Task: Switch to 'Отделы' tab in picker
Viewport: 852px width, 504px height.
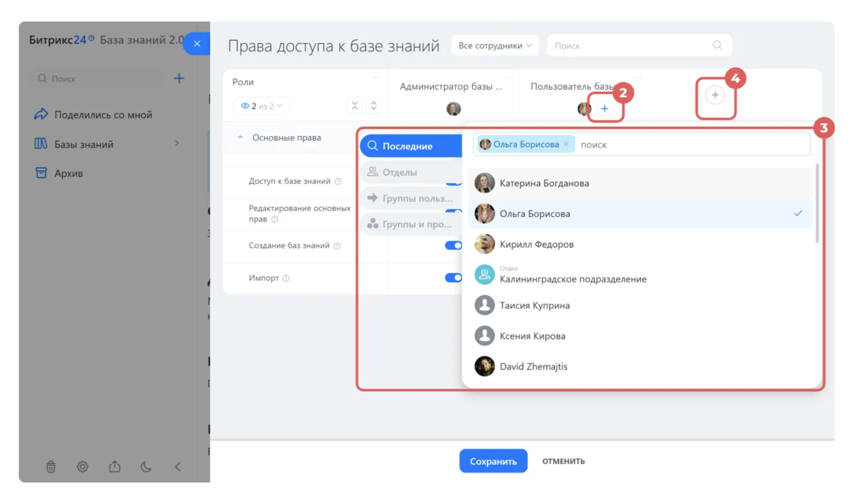Action: (411, 172)
